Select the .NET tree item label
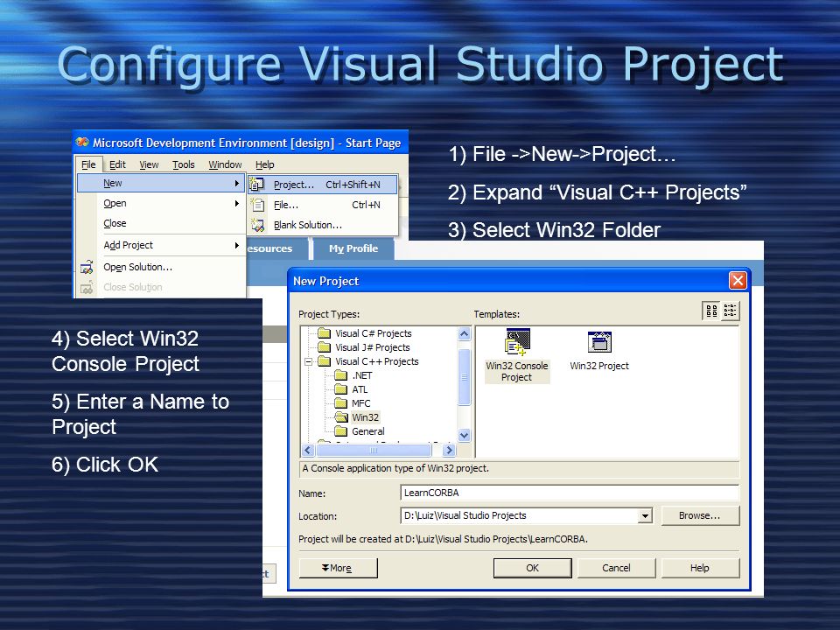Screen dimensions: 840x630 coord(362,375)
